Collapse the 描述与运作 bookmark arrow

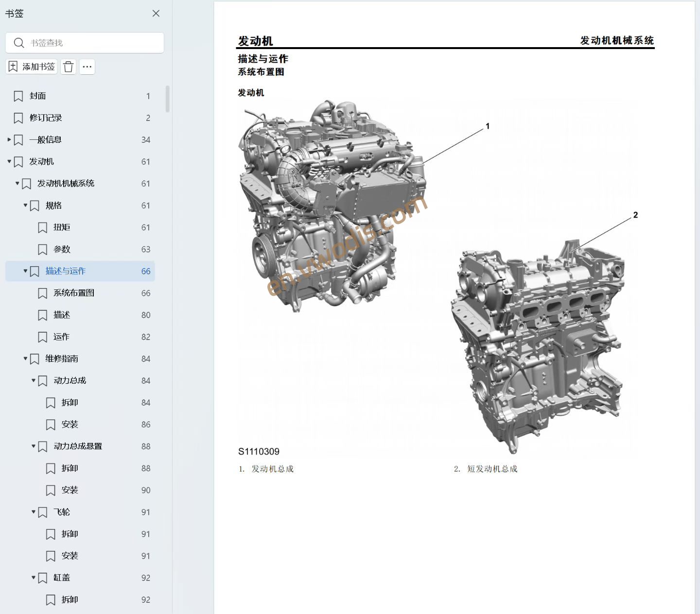point(25,271)
